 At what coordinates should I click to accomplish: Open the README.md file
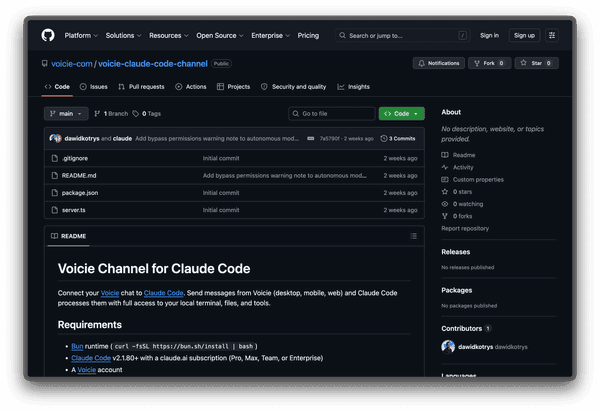tap(79, 176)
